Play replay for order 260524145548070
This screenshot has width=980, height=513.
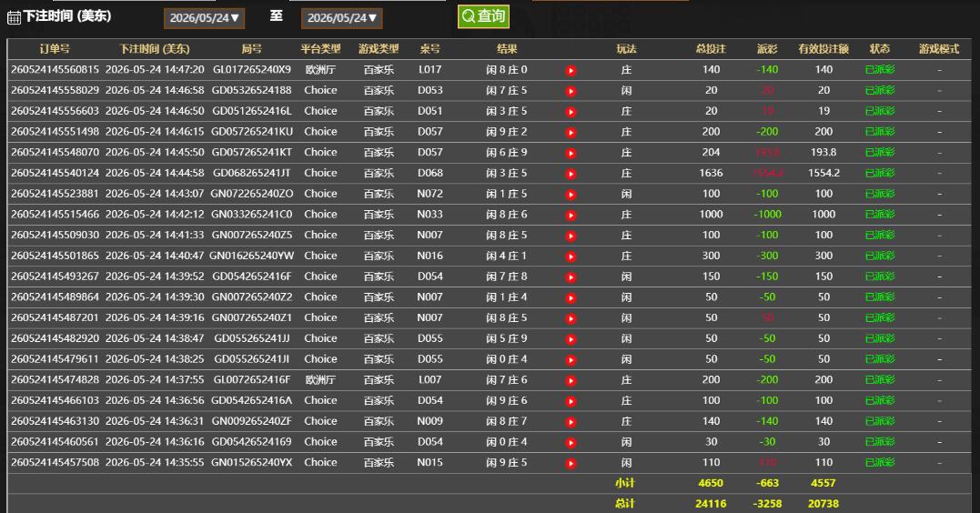point(571,153)
